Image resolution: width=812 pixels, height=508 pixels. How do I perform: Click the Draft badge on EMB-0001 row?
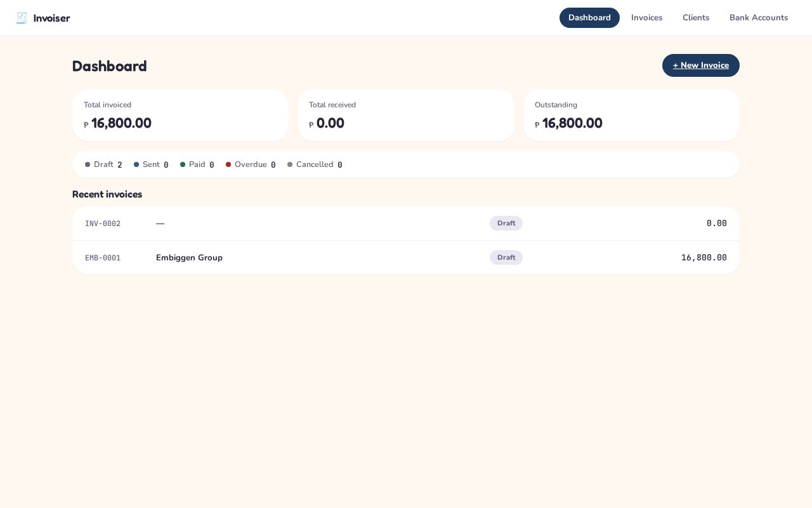point(506,258)
